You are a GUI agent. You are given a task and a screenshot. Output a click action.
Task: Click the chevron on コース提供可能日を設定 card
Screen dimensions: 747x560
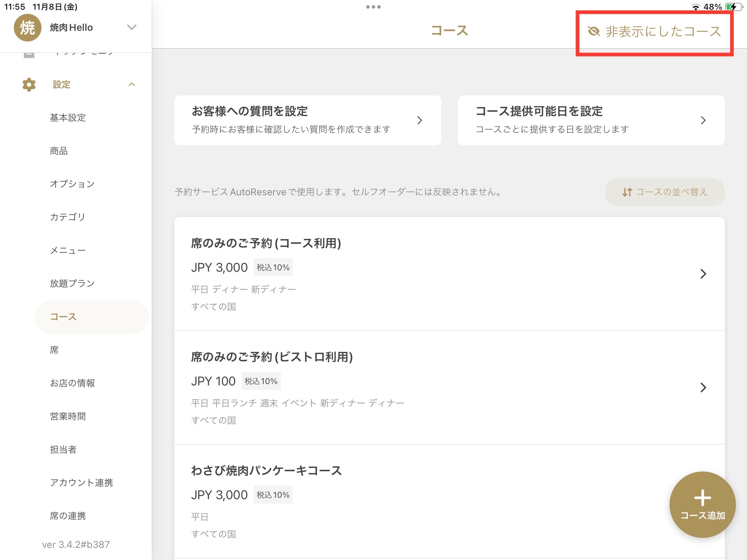point(703,120)
